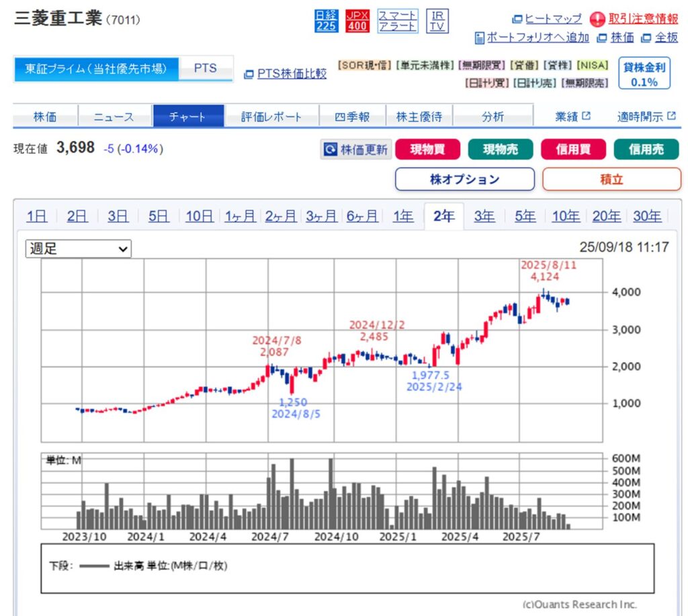Click the 貸株金利 0.1% box
Screen dimensions: 688x616
coord(644,73)
